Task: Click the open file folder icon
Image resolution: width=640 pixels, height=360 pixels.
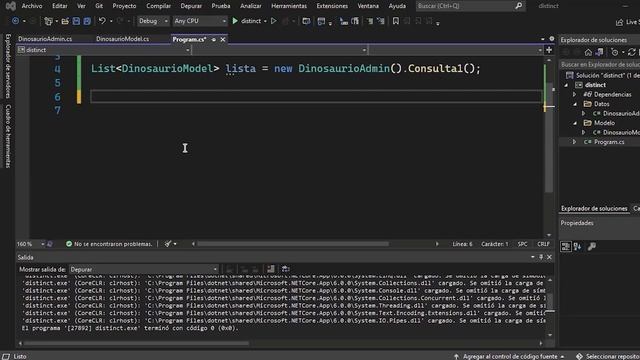Action: (x=65, y=21)
